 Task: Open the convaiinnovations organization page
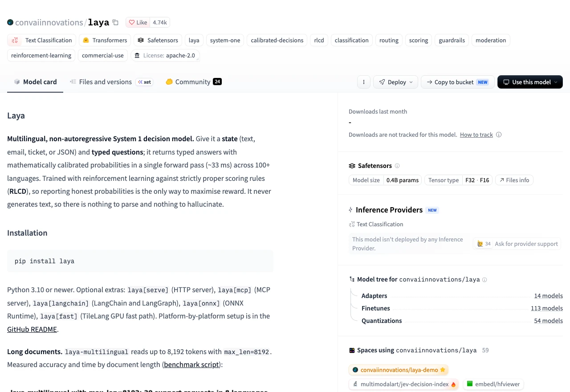pyautogui.click(x=49, y=22)
